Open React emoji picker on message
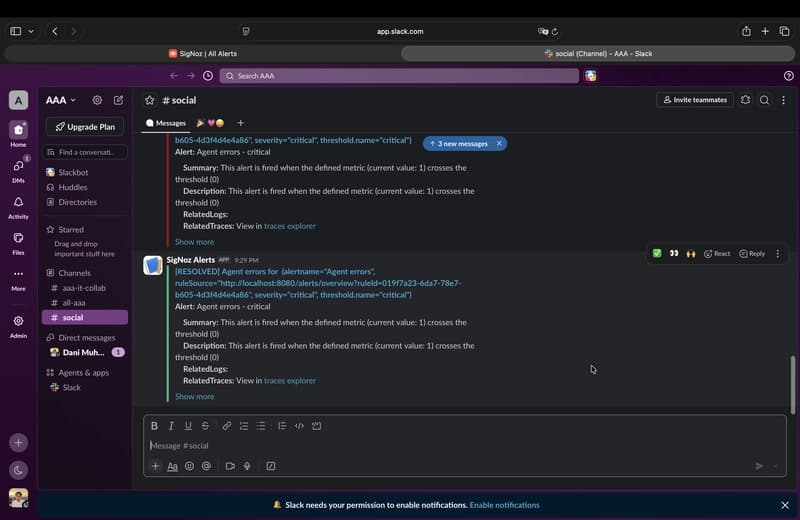The width and height of the screenshot is (800, 520). [717, 253]
